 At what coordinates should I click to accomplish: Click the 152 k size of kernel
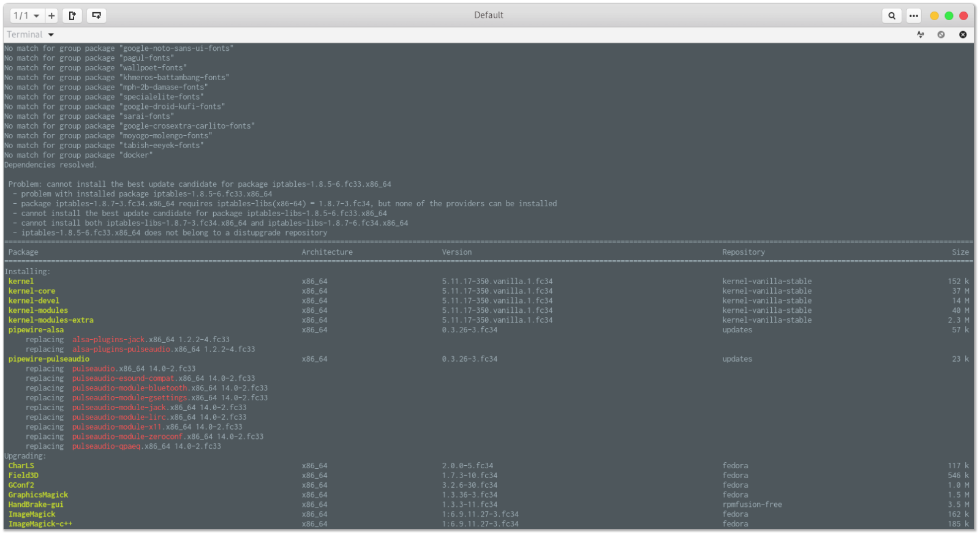point(959,282)
